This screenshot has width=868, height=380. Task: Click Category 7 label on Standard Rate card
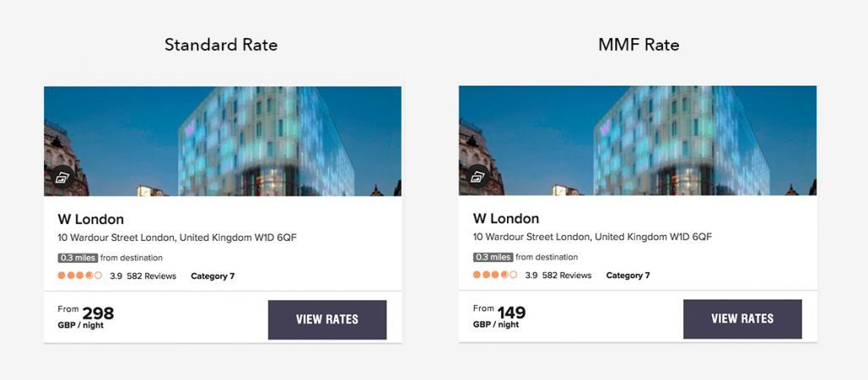pyautogui.click(x=213, y=276)
